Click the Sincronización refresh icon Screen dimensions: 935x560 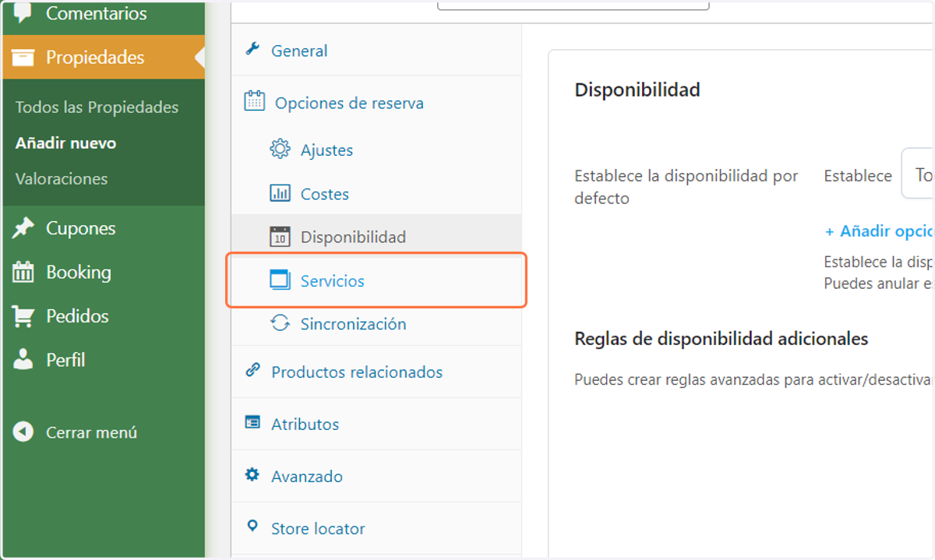[x=280, y=323]
